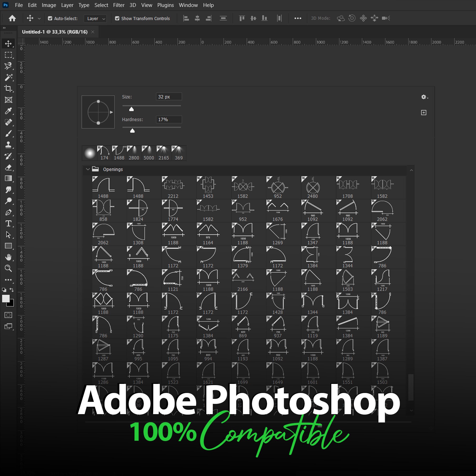Select the Eraser tool

[8, 167]
